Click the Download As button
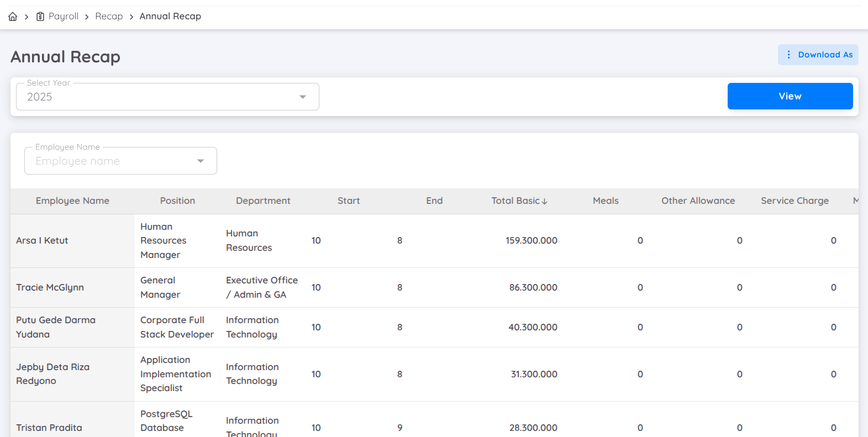Viewport: 868px width, 437px height. click(818, 55)
